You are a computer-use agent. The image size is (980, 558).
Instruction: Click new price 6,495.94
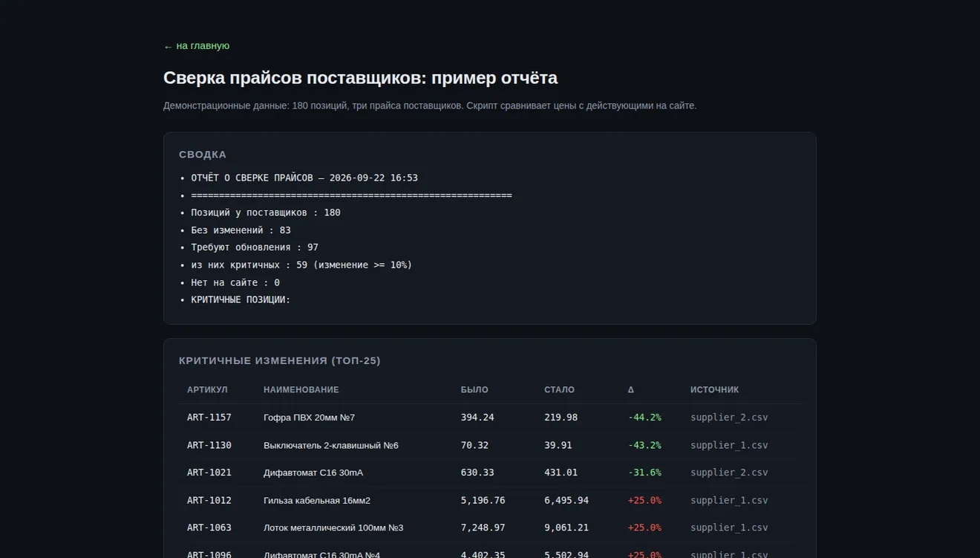pyautogui.click(x=566, y=500)
